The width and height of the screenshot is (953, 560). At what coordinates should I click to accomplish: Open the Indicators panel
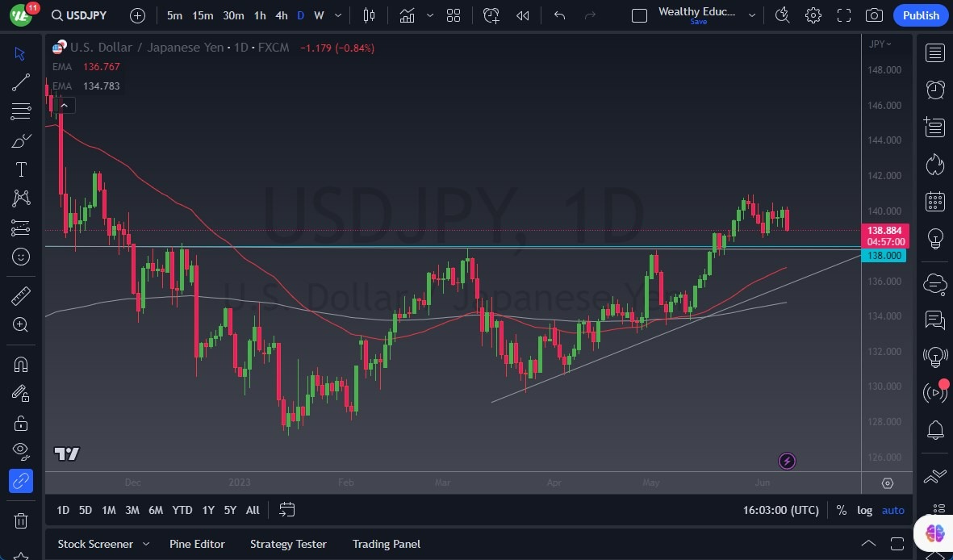tap(407, 15)
